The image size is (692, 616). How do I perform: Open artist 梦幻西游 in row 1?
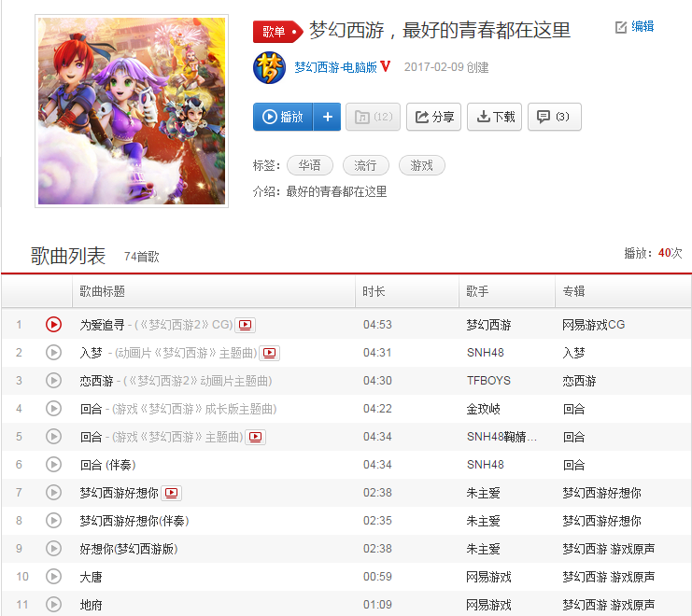point(488,325)
